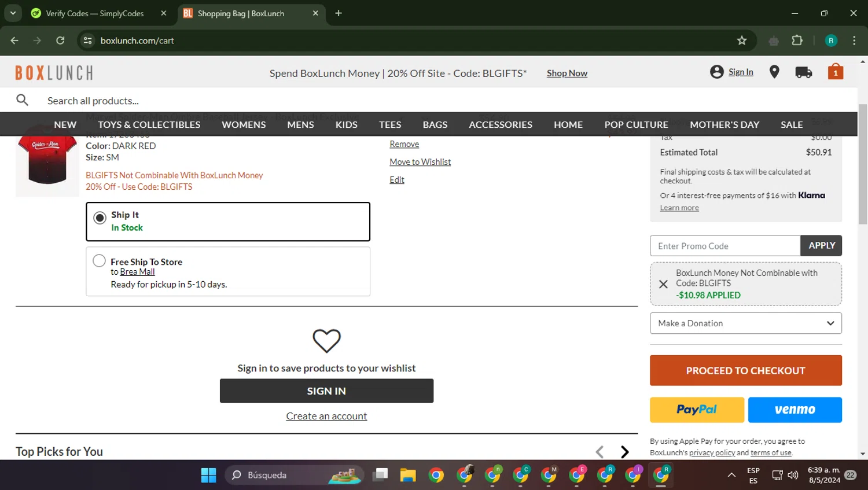Open the shopping bag icon

point(835,72)
